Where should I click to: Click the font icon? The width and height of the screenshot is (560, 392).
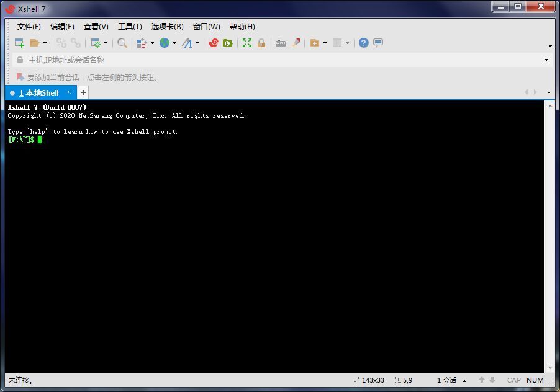coord(187,43)
